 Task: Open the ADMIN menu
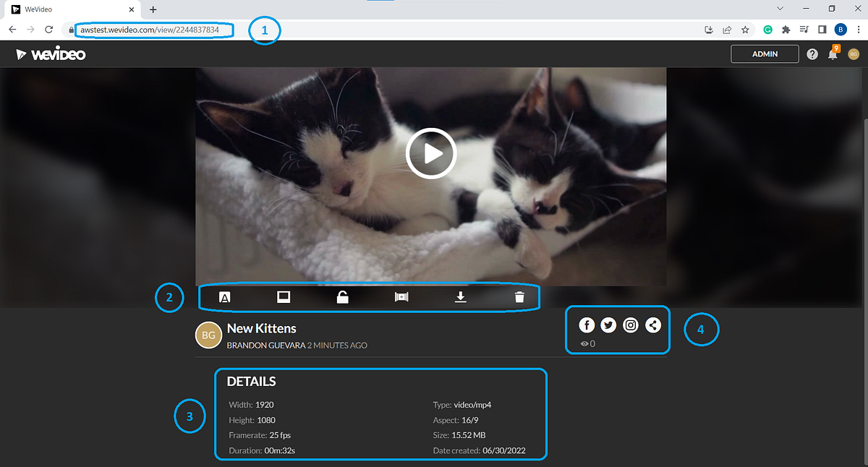coord(765,53)
